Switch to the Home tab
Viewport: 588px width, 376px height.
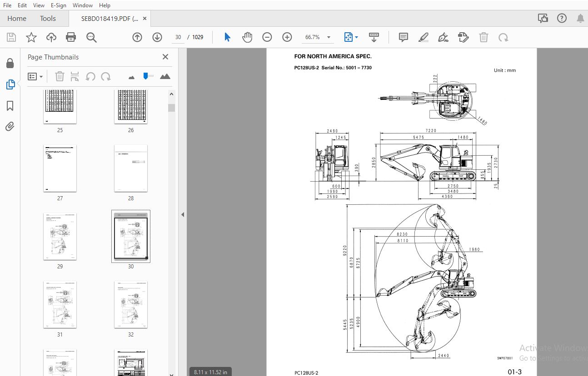(17, 19)
